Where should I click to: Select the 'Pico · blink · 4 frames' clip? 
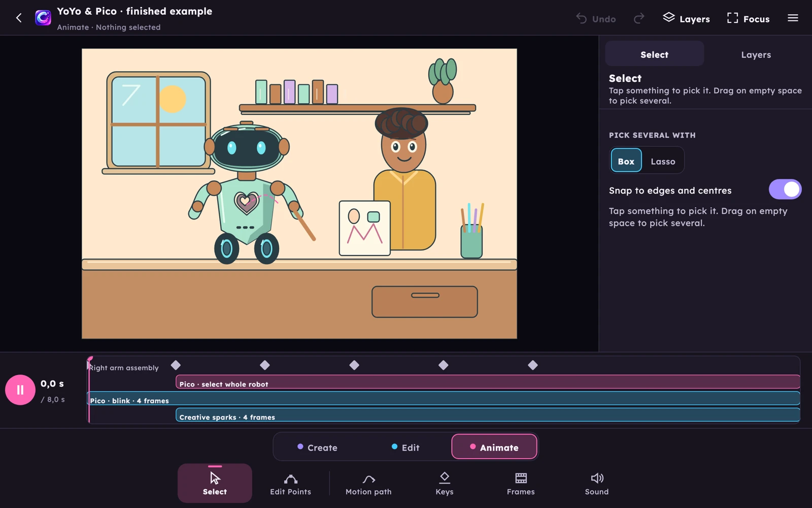click(x=444, y=399)
